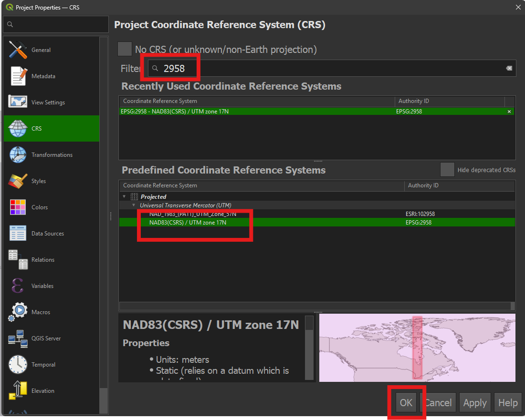Click the CRS filter input field
Viewport: 525px width, 420px height.
click(x=332, y=68)
